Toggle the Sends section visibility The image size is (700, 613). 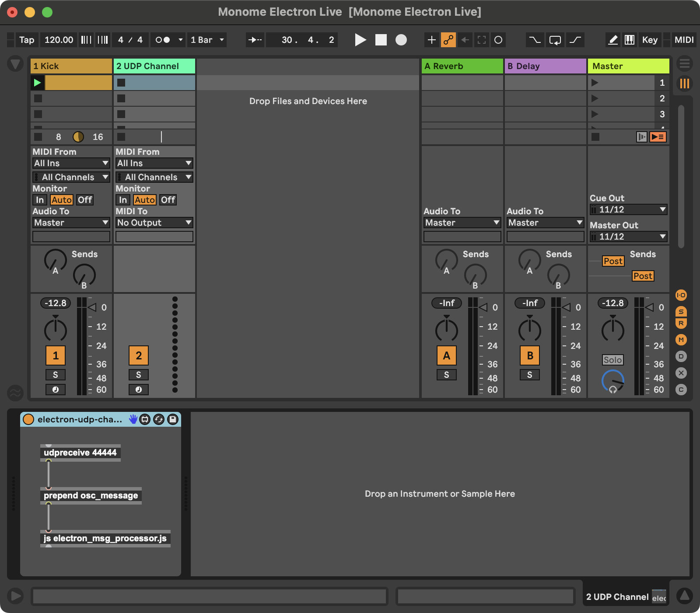click(681, 311)
